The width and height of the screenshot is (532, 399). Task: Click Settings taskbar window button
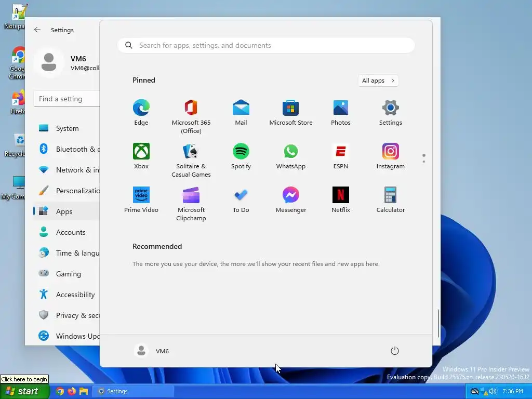click(x=134, y=391)
